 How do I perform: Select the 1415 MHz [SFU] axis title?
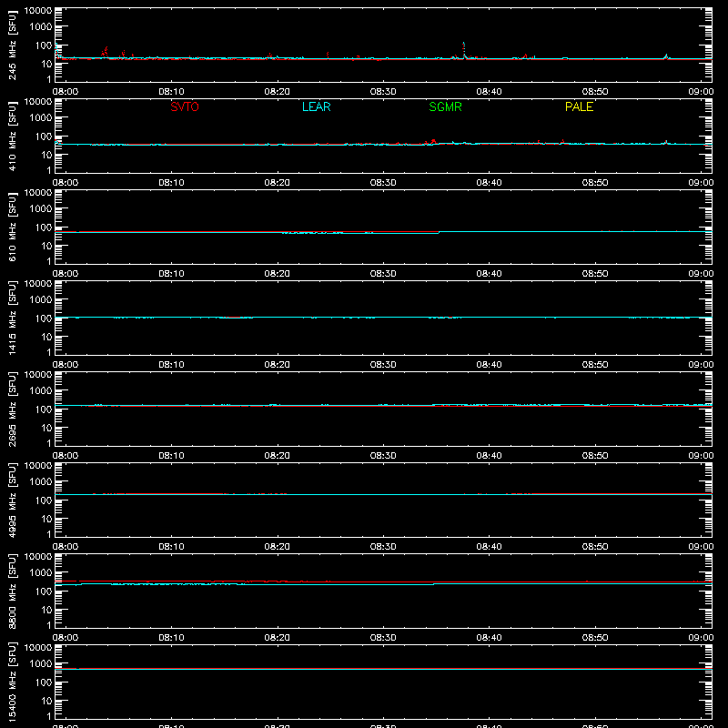[x=12, y=318]
